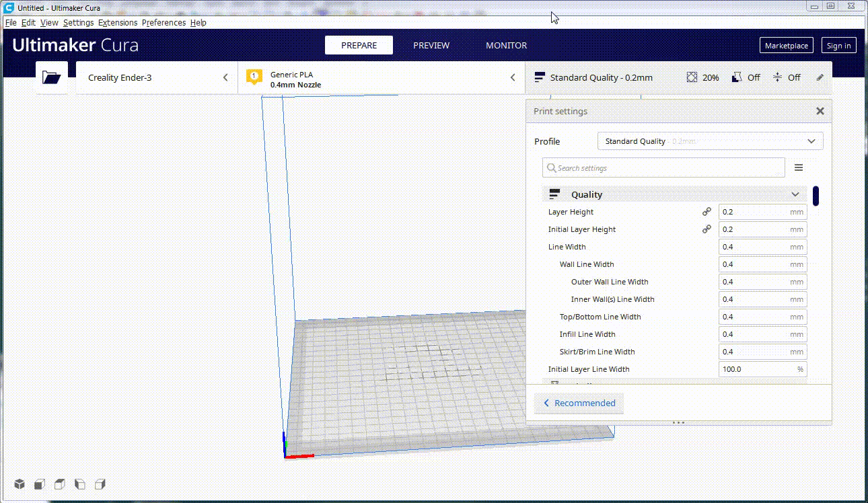Image resolution: width=868 pixels, height=503 pixels.
Task: Edit the Wall Line Width value field
Action: [x=762, y=264]
